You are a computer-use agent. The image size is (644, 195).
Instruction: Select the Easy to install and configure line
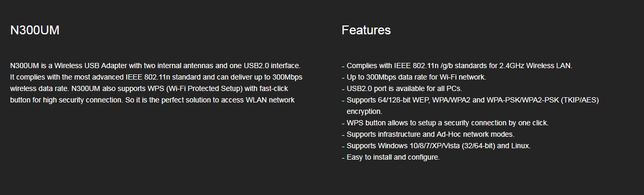pos(393,157)
